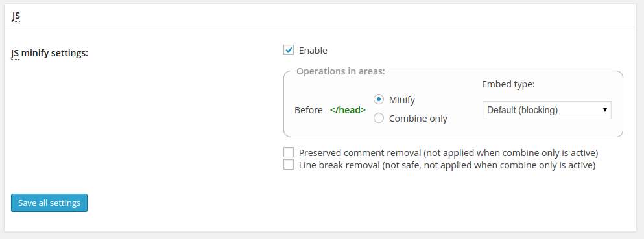Click the Save all settings button
Screen dimensions: 644x239
[49, 203]
